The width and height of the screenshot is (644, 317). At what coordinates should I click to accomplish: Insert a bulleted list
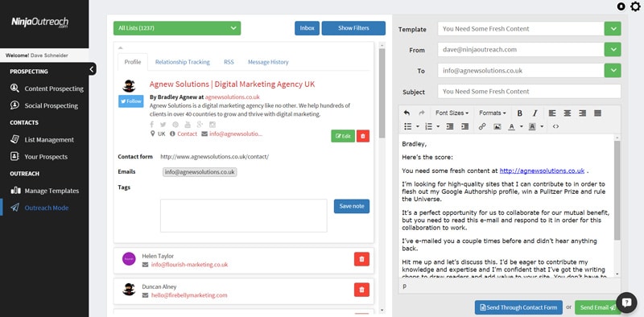pos(407,126)
